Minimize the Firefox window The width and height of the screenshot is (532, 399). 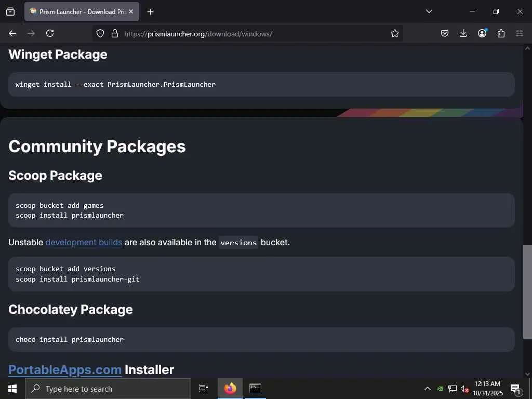point(472,11)
